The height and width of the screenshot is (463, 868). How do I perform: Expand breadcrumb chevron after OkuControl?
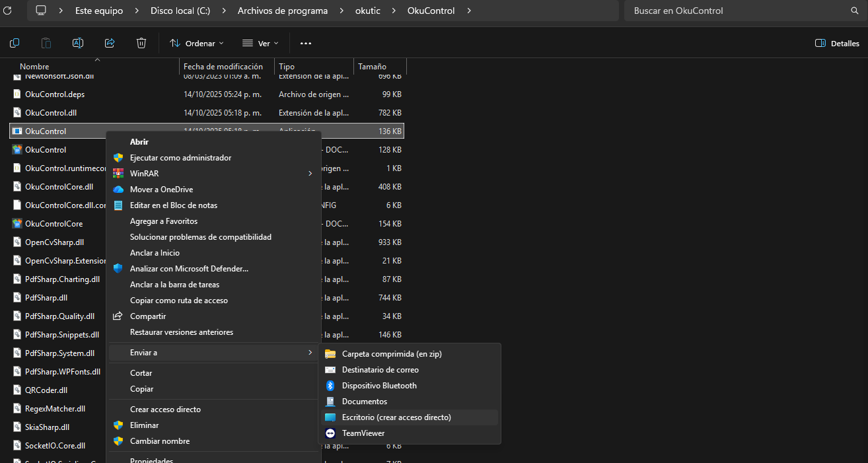tap(469, 11)
